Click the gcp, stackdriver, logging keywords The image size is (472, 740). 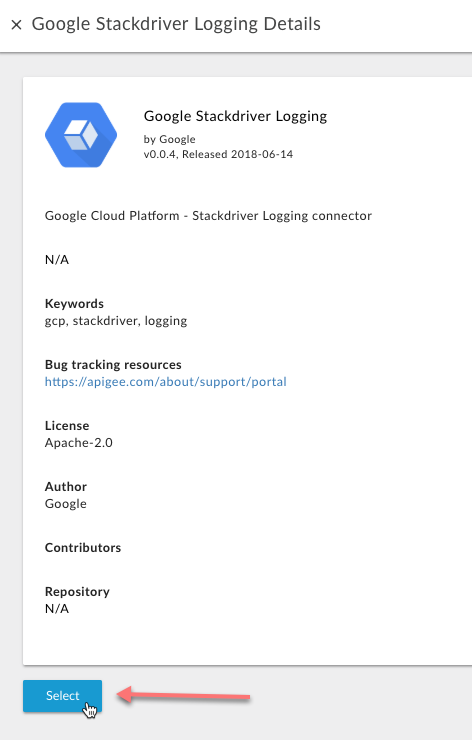(x=116, y=321)
